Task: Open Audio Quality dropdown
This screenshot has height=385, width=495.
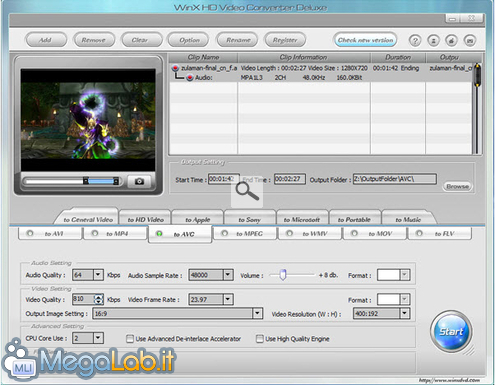Action: 98,275
